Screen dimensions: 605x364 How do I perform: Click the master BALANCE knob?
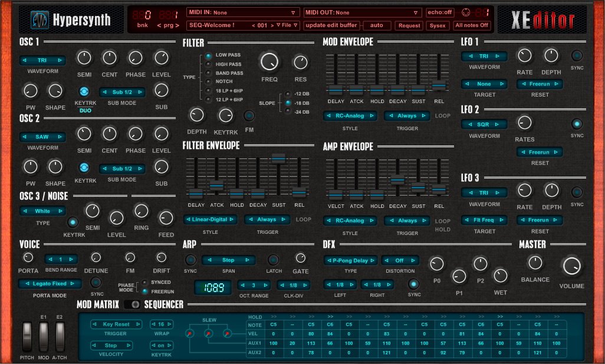tap(535, 263)
